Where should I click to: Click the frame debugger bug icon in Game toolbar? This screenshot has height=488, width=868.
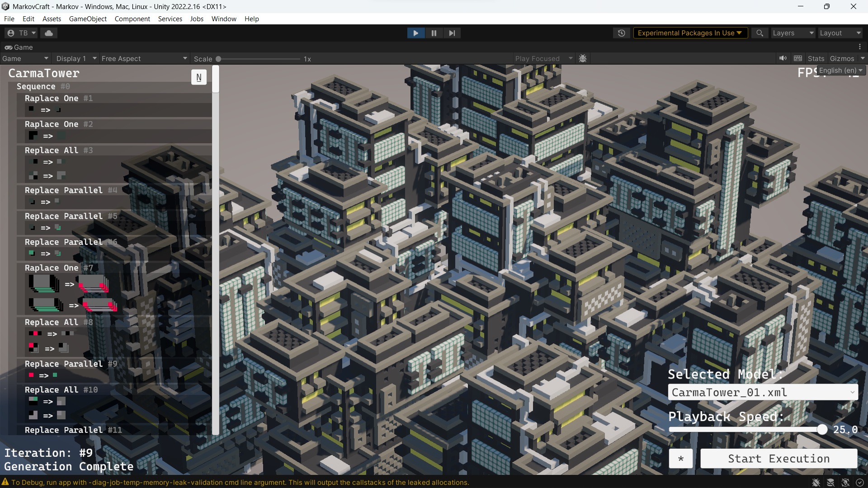coord(583,58)
